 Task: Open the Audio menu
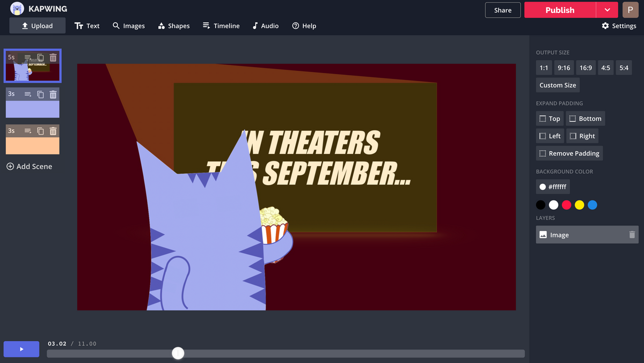click(x=265, y=26)
